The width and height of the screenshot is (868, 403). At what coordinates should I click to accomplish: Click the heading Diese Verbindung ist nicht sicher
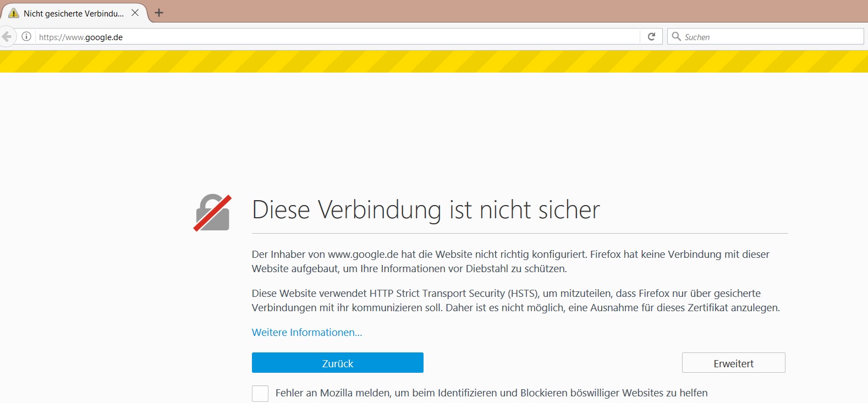click(x=426, y=210)
